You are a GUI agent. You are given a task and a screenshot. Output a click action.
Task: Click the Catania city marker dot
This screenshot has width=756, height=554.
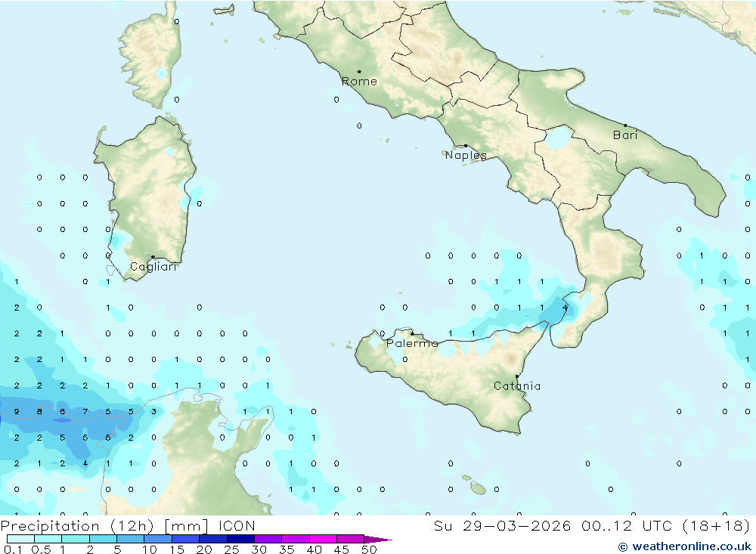517,376
